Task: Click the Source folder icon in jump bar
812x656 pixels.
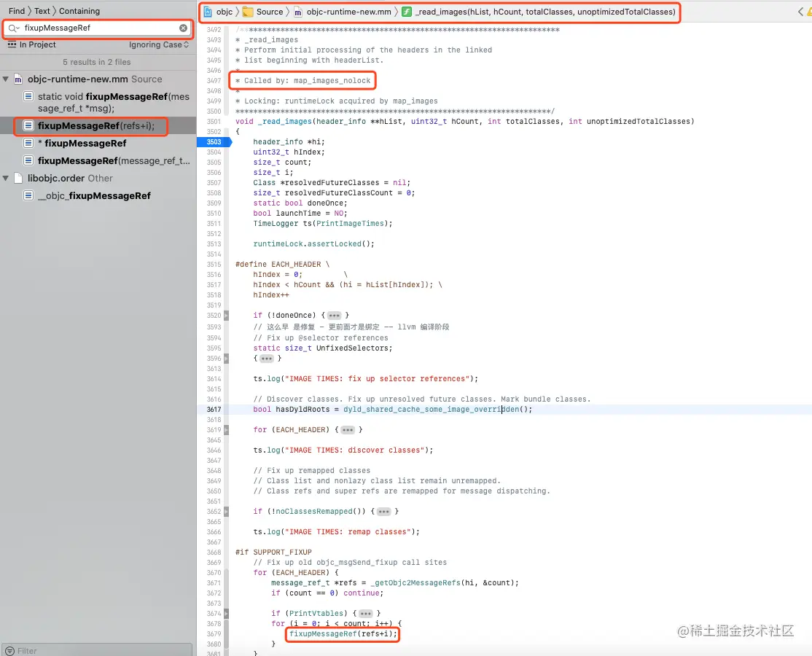Action: pos(248,12)
